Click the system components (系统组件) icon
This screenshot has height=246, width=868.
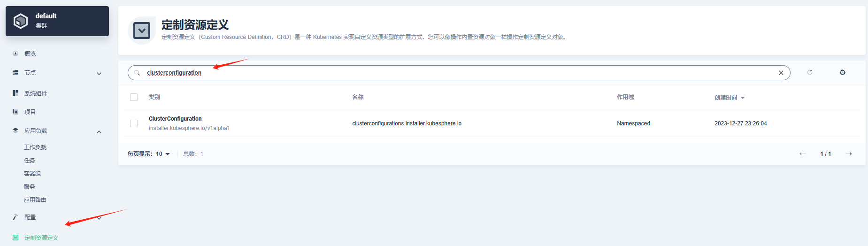pos(15,93)
